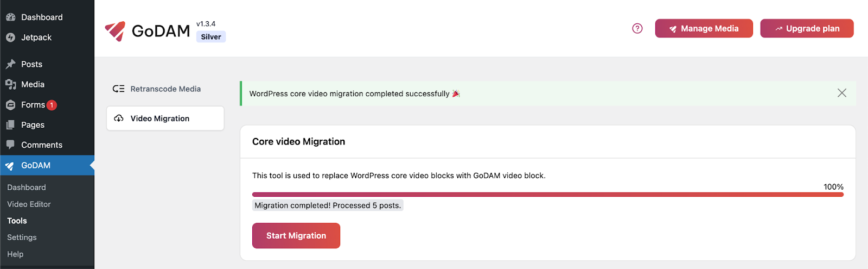Image resolution: width=868 pixels, height=269 pixels.
Task: Open the Media library icon
Action: [x=11, y=84]
